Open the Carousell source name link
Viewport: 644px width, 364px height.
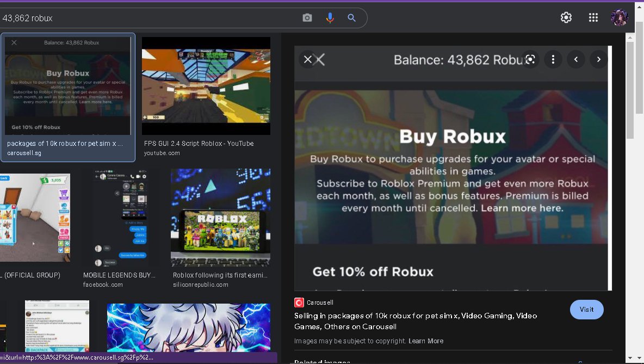[x=320, y=303]
